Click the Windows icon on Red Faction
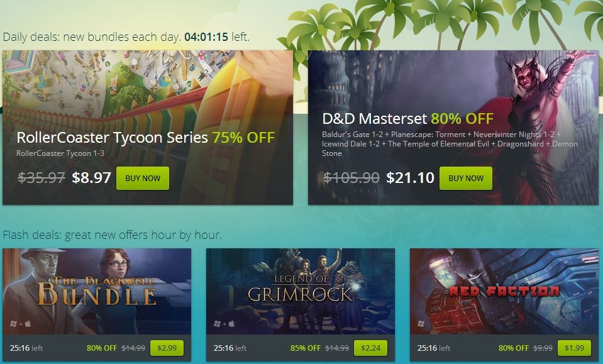603x364 pixels. [x=421, y=324]
